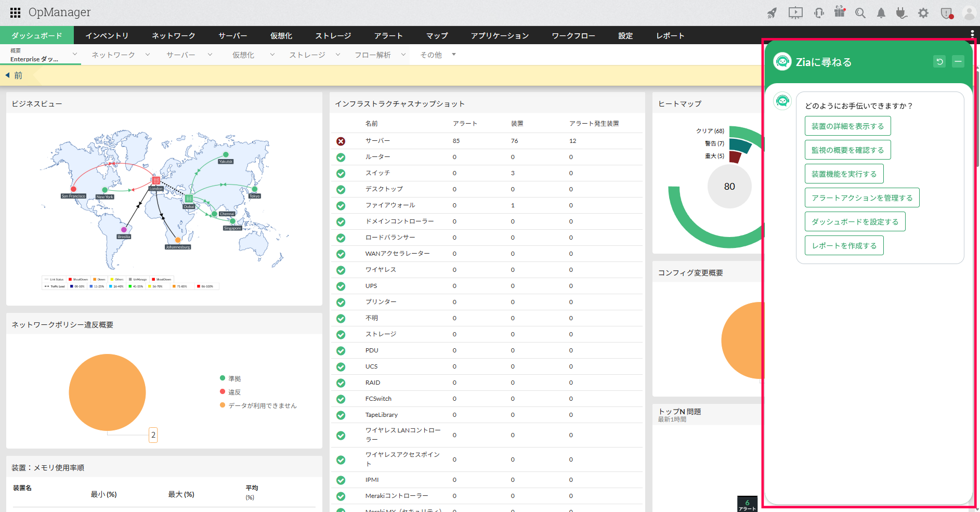Image resolution: width=980 pixels, height=512 pixels.
Task: Open the shield security alert icon
Action: [946, 13]
